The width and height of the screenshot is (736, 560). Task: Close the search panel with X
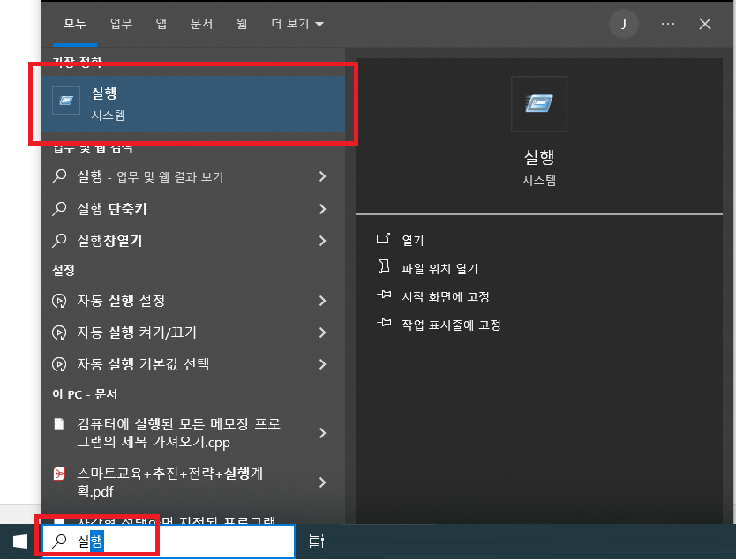(704, 24)
